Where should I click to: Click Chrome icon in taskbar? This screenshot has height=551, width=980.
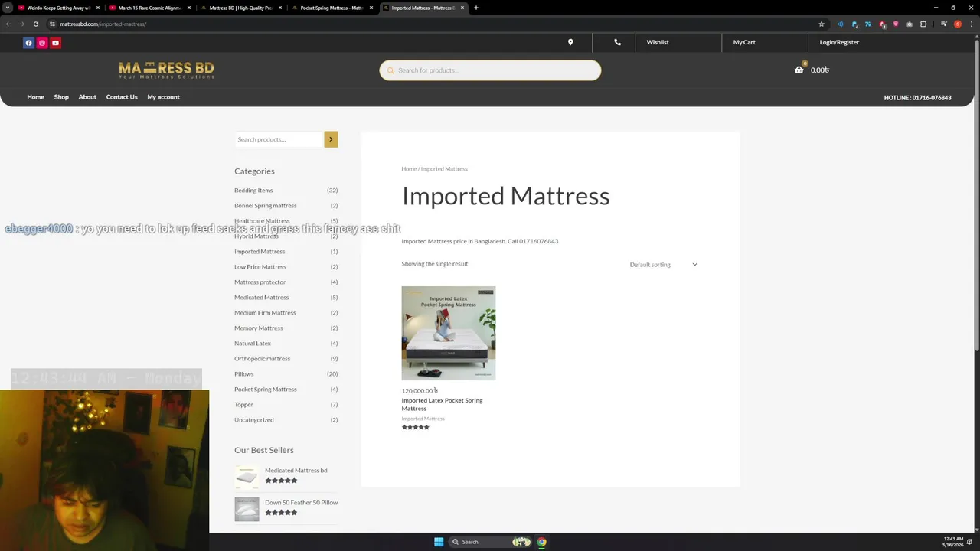point(541,542)
